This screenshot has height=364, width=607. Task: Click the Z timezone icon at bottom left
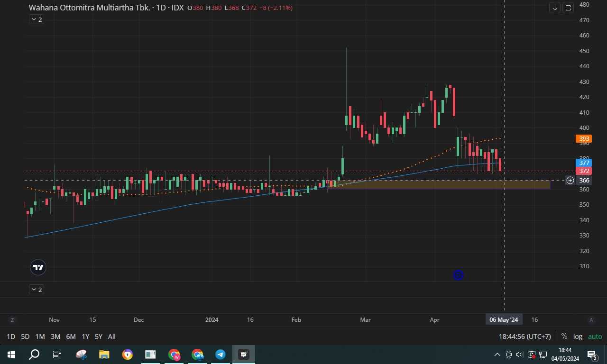point(12,320)
